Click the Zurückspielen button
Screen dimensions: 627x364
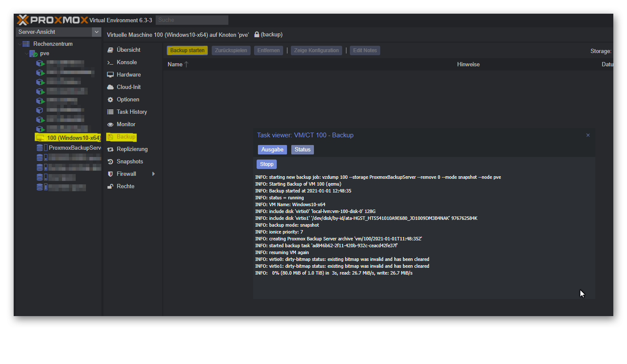[x=231, y=50]
